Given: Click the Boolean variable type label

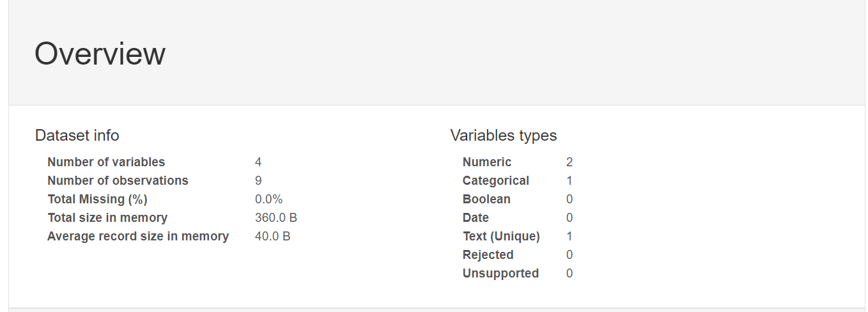Looking at the screenshot, I should [486, 199].
